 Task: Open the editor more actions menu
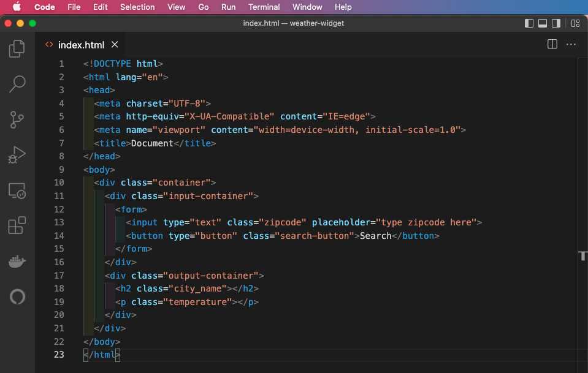(x=571, y=44)
